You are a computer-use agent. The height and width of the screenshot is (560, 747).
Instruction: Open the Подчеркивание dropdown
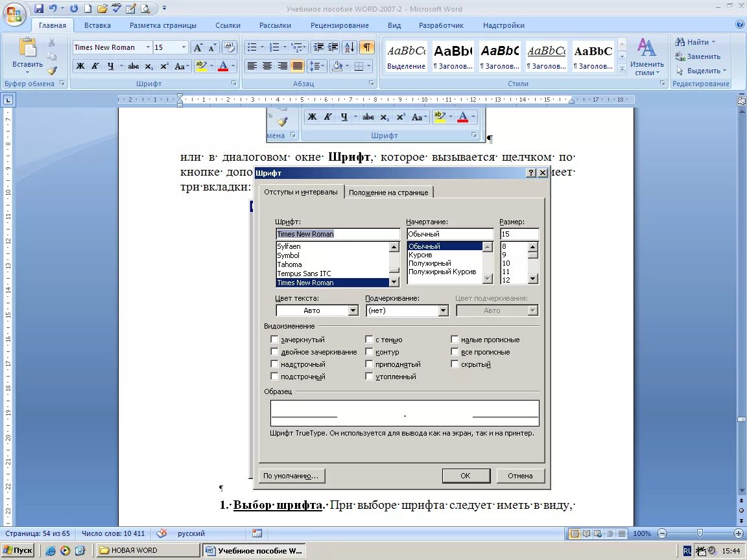pyautogui.click(x=443, y=310)
